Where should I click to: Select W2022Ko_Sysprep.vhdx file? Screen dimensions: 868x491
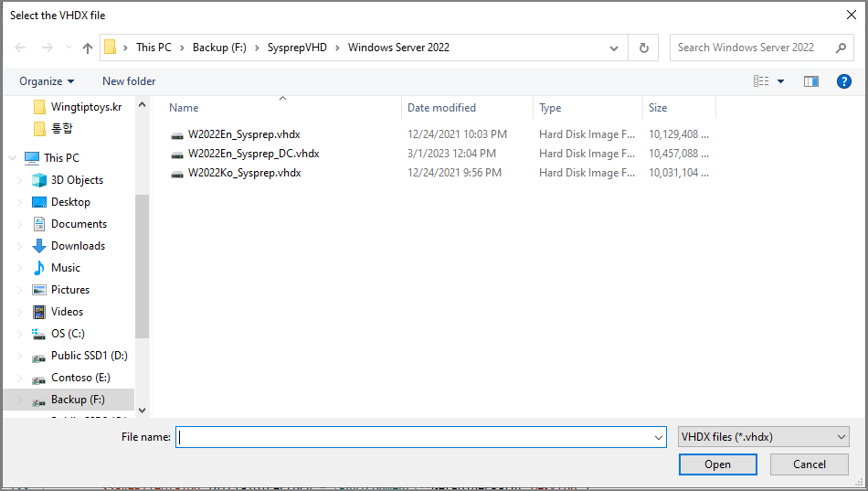click(245, 173)
